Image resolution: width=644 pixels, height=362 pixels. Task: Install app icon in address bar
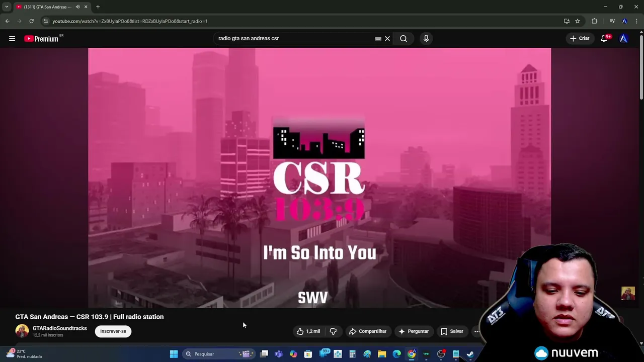tap(567, 21)
